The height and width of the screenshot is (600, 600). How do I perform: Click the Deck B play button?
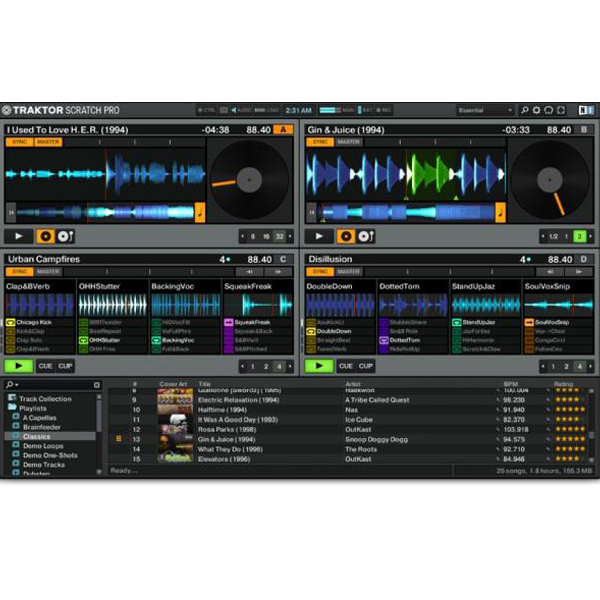point(319,236)
